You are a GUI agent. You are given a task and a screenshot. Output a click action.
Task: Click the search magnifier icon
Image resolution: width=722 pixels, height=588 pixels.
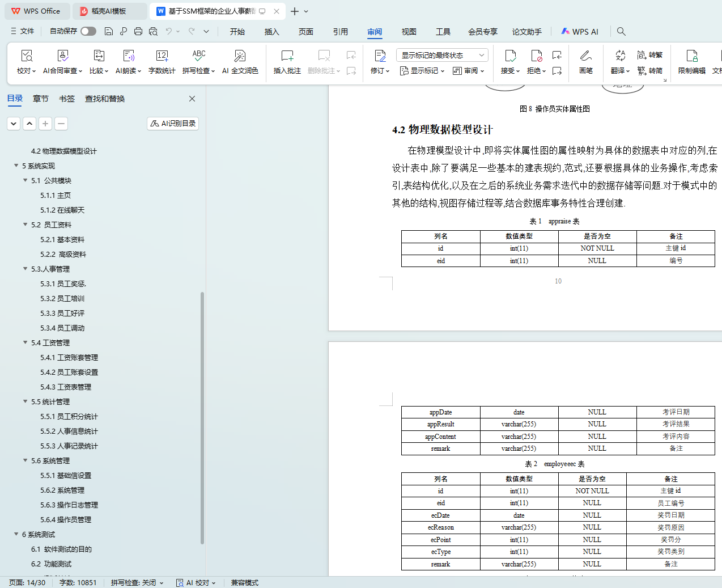coord(621,31)
